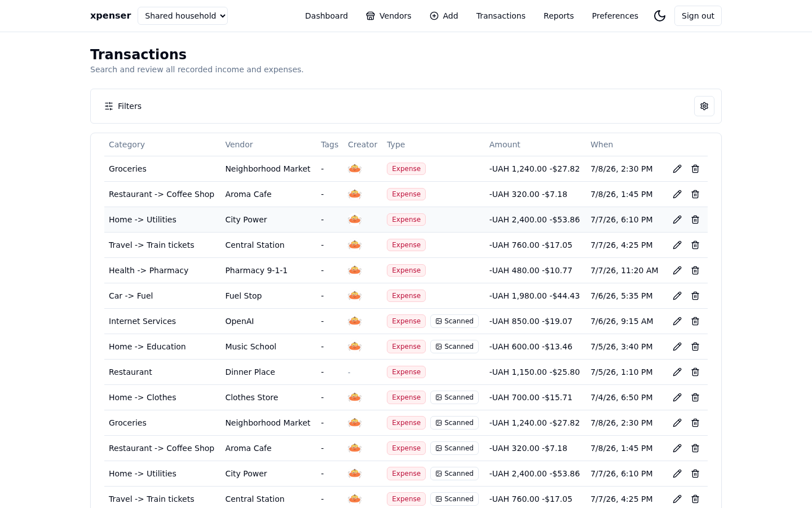Screen dimensions: 812x508
Task: Click the xpenser logo link
Action: click(111, 16)
